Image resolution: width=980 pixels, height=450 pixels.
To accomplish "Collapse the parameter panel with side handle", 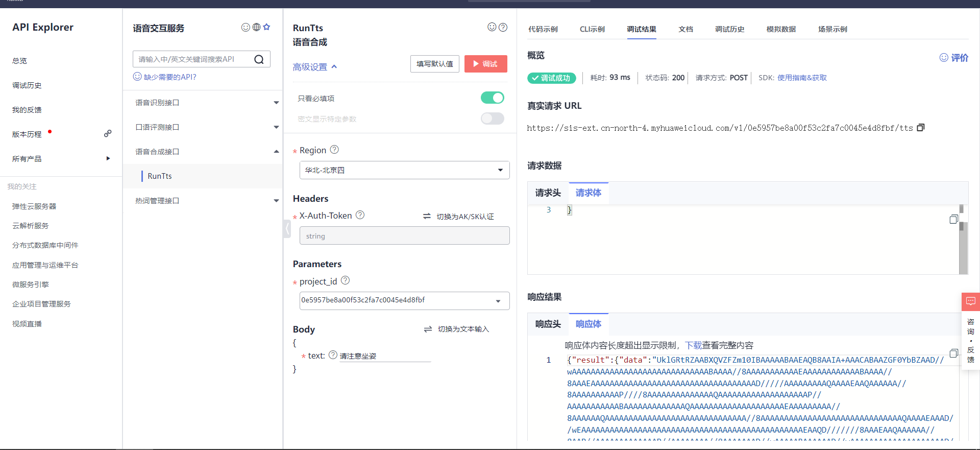I will pyautogui.click(x=287, y=229).
